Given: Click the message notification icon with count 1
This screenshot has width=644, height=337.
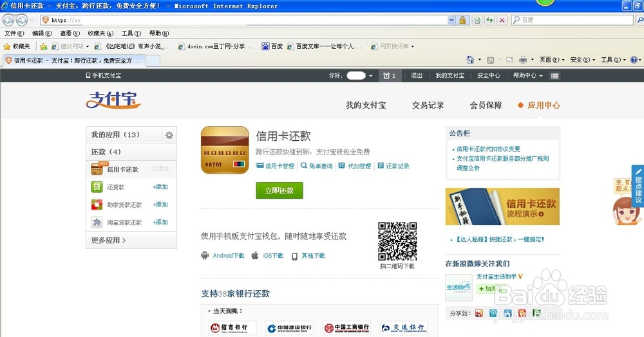Looking at the screenshot, I should pos(389,75).
